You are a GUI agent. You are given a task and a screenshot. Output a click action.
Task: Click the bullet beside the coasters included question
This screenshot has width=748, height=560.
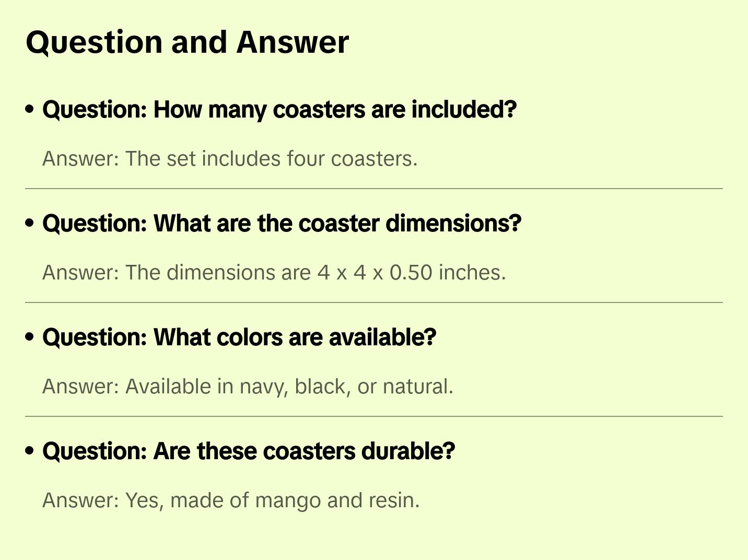click(x=30, y=109)
